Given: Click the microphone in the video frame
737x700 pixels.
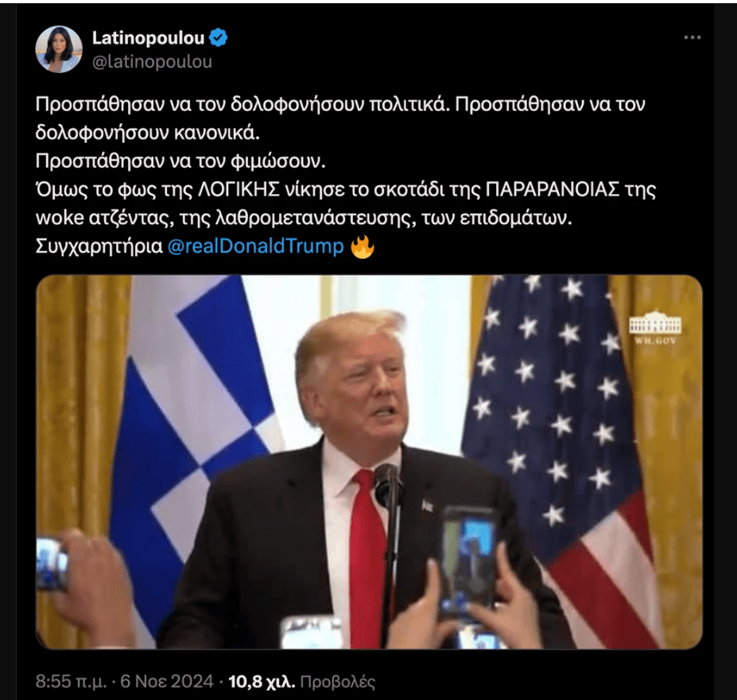Looking at the screenshot, I should pos(386,484).
